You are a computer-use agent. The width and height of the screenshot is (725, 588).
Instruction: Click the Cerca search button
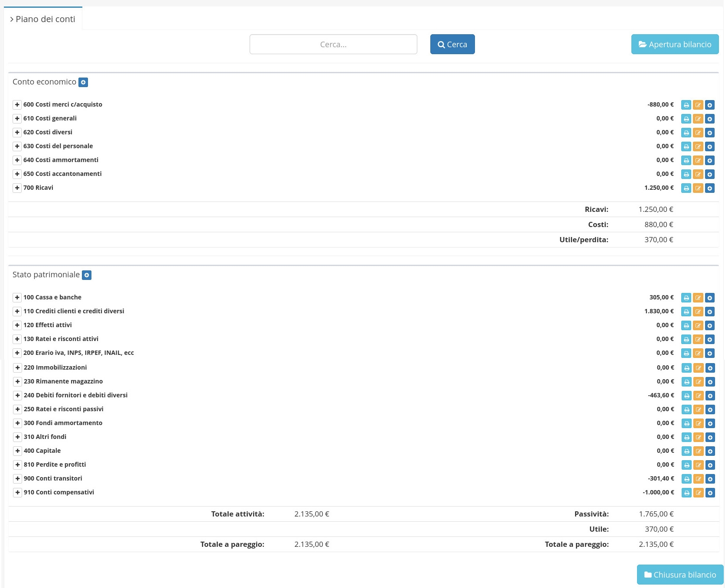pos(452,44)
